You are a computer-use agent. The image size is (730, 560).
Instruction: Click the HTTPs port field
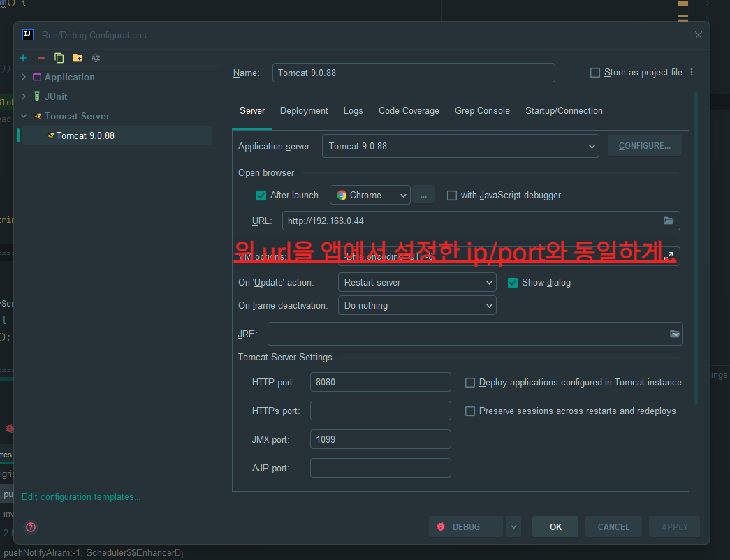[380, 411]
